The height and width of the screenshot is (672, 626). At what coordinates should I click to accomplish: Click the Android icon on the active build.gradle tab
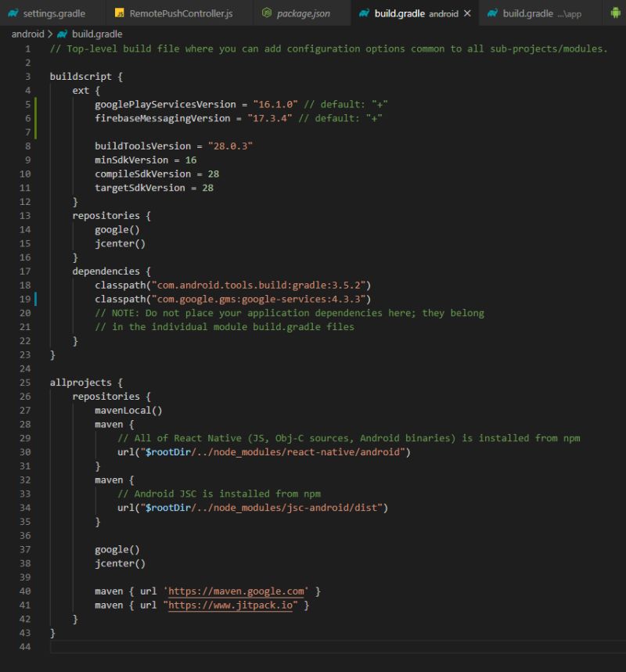pos(362,13)
